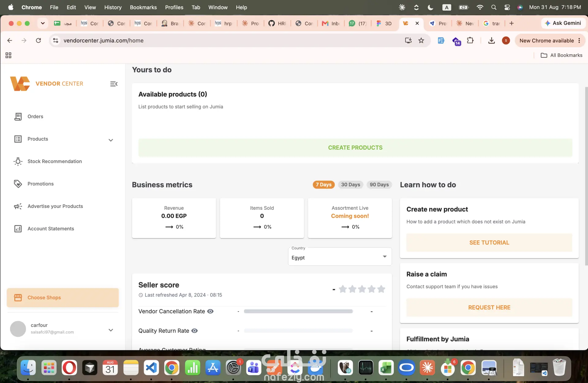
Task: Open the History menu in menu bar
Action: click(x=113, y=7)
